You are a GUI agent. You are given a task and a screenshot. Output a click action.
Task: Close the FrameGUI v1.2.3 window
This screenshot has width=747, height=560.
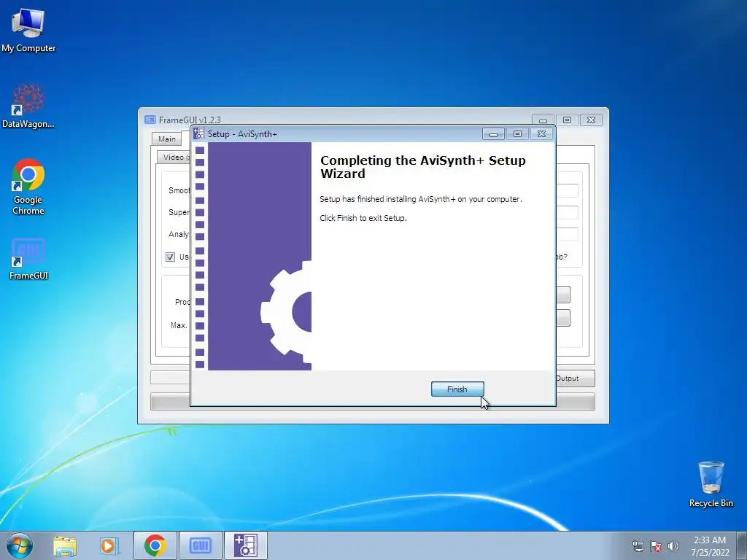coord(591,120)
